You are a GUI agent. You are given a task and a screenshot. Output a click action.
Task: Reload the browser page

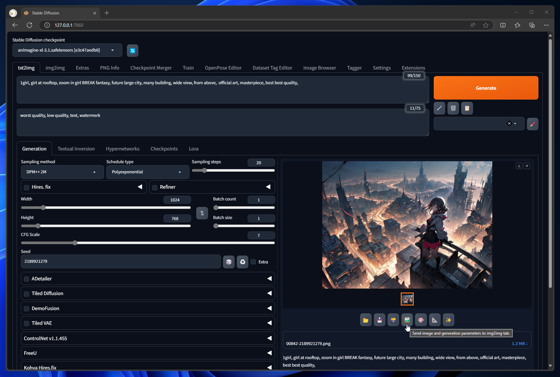coord(30,25)
